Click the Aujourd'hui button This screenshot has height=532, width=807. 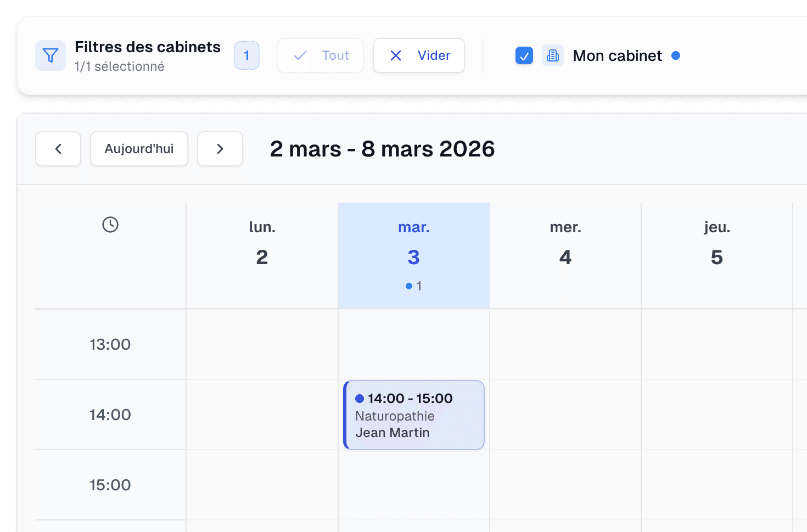[139, 149]
